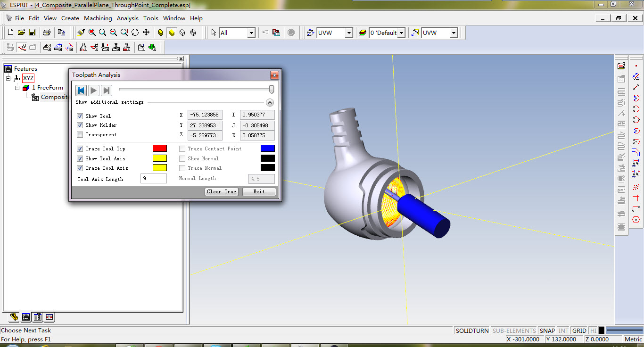This screenshot has height=347, width=644.
Task: Click the play toolpath button
Action: click(x=94, y=91)
